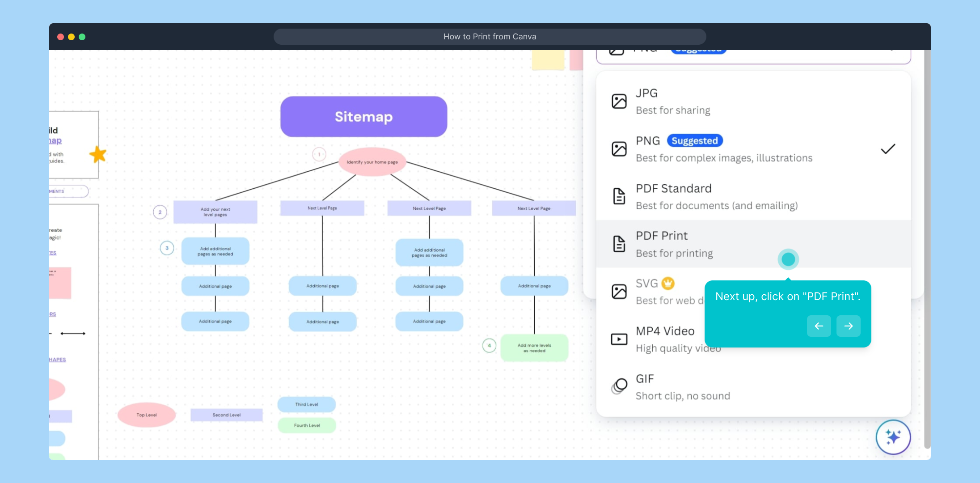This screenshot has height=483, width=980.
Task: Open the magic sparkle assistant button
Action: [893, 437]
